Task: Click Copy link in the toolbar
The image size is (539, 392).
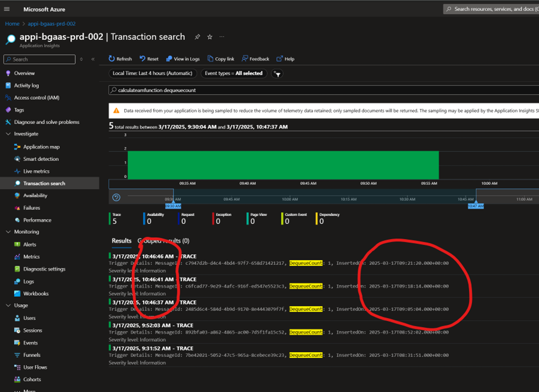Action: click(221, 59)
